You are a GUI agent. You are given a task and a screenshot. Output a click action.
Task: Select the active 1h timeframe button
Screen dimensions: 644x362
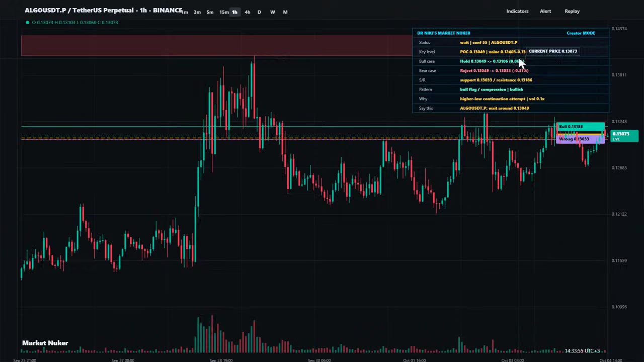234,12
